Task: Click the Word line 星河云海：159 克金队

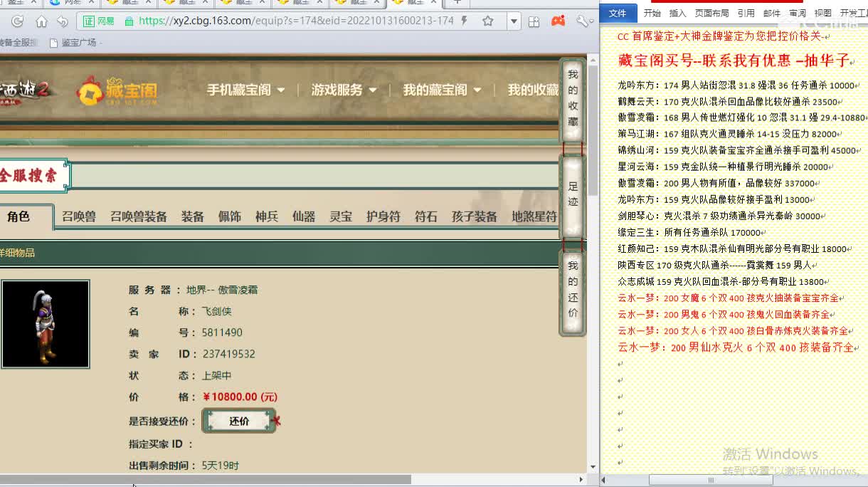Action: [723, 167]
